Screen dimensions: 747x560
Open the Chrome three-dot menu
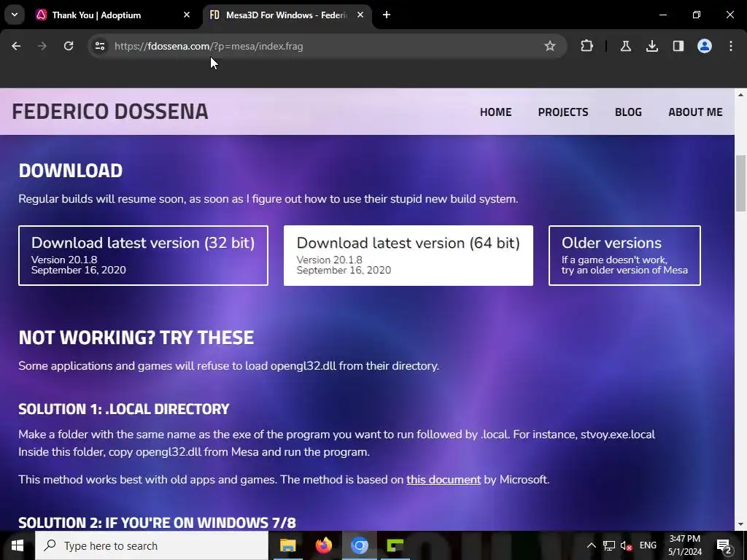(x=731, y=46)
